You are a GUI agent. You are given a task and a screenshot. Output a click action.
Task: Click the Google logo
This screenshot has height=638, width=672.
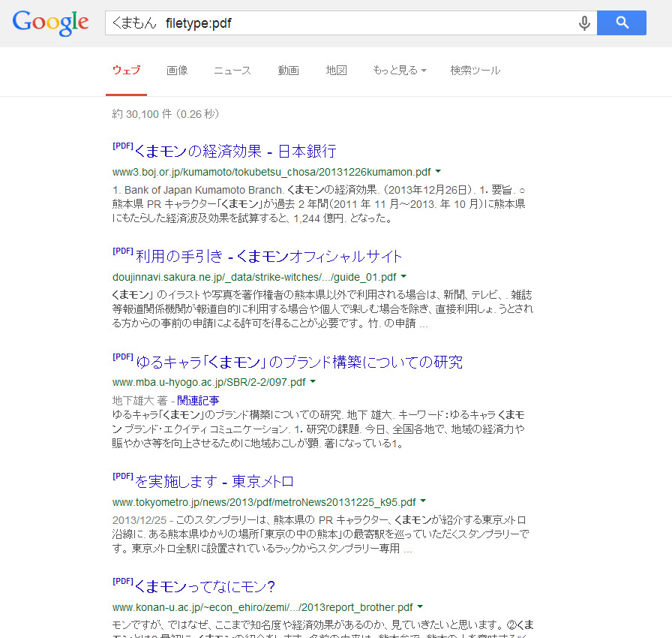(x=50, y=23)
